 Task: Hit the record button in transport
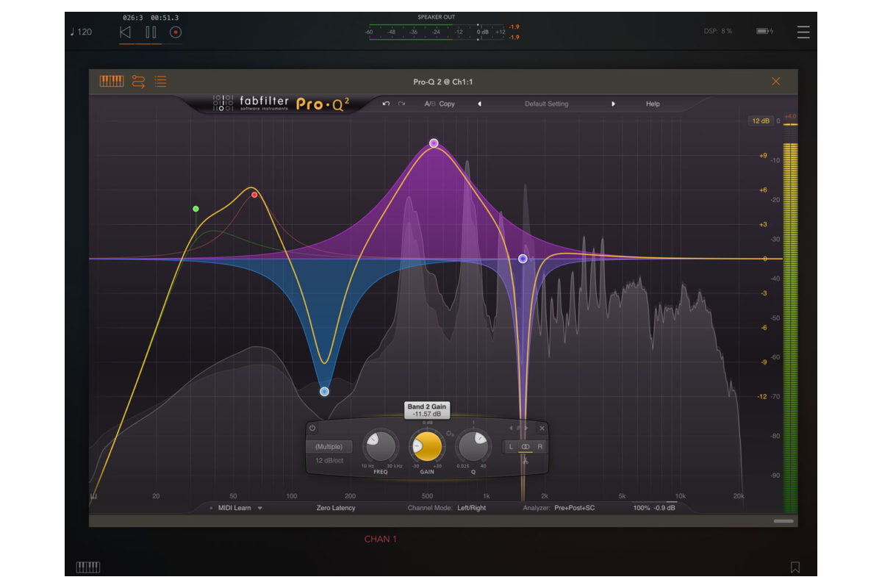click(175, 32)
